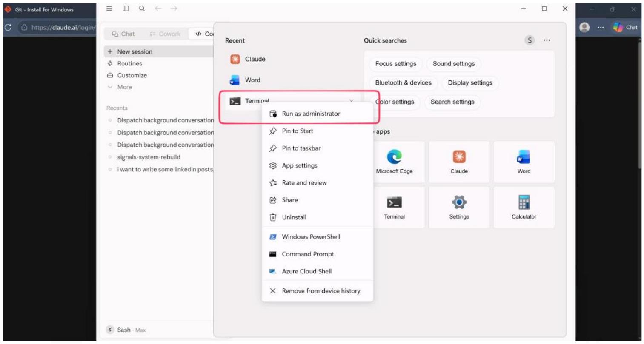Select Remove from device history

318,291
